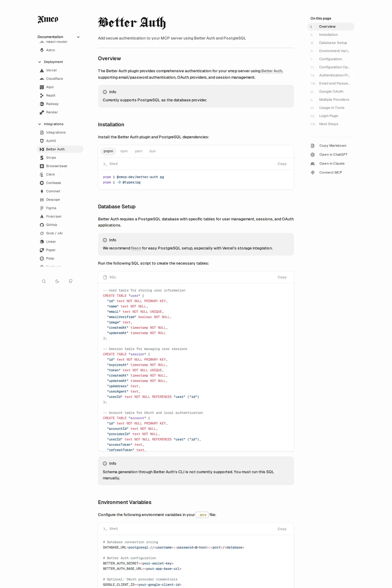Open Astro docs page
This screenshot has height=588, width=392.
[x=60, y=50]
